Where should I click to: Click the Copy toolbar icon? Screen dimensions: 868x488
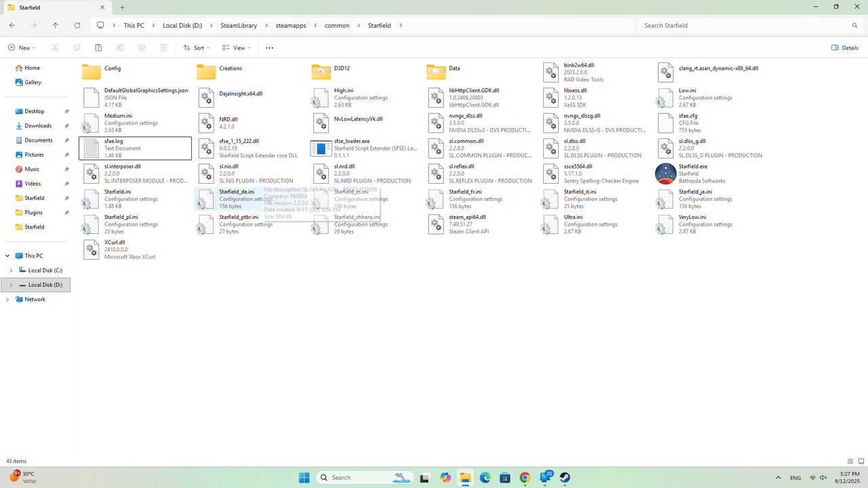(77, 47)
